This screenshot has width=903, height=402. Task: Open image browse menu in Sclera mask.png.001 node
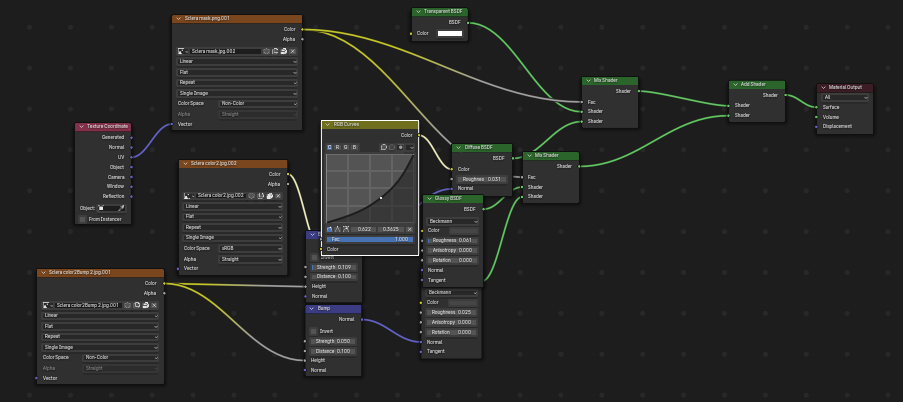pos(183,51)
